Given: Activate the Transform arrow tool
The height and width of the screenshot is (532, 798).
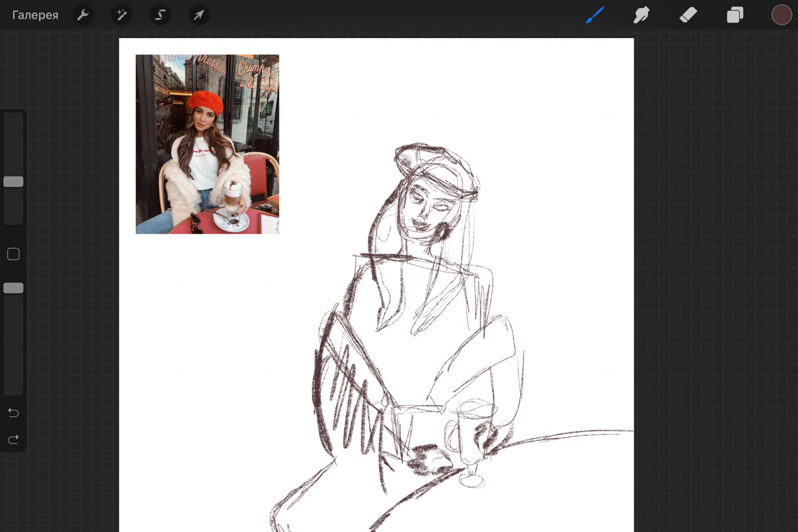Looking at the screenshot, I should click(199, 15).
